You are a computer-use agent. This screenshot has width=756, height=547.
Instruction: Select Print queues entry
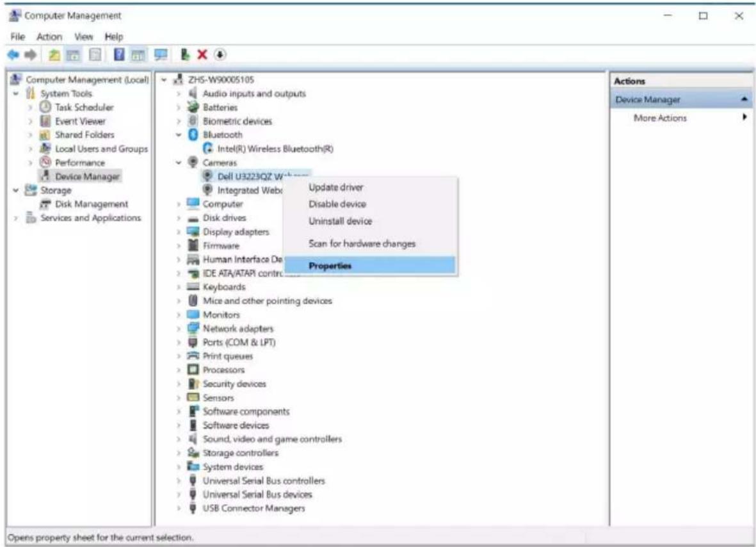(x=228, y=356)
